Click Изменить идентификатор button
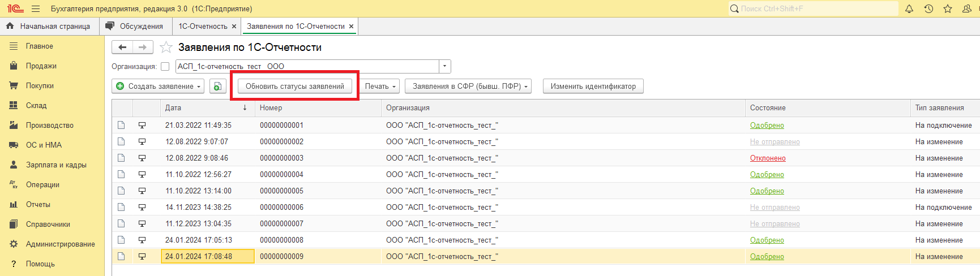 tap(593, 86)
